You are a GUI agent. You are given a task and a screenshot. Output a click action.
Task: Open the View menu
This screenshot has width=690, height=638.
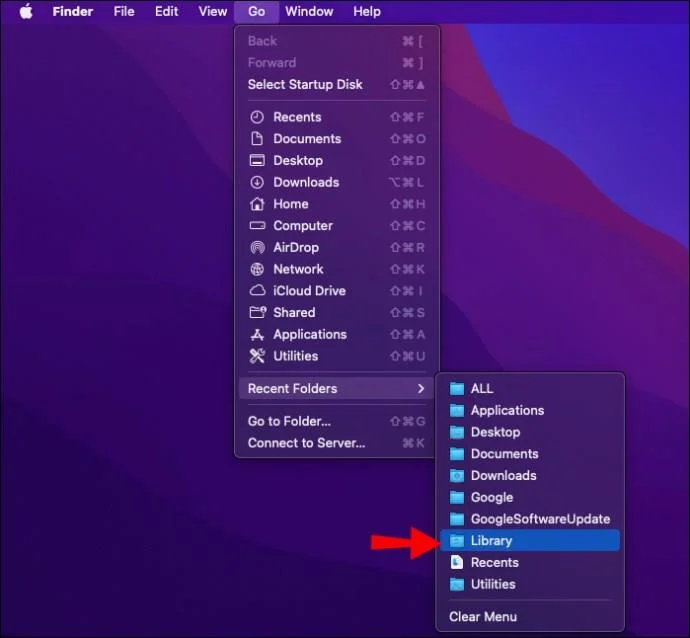point(213,11)
